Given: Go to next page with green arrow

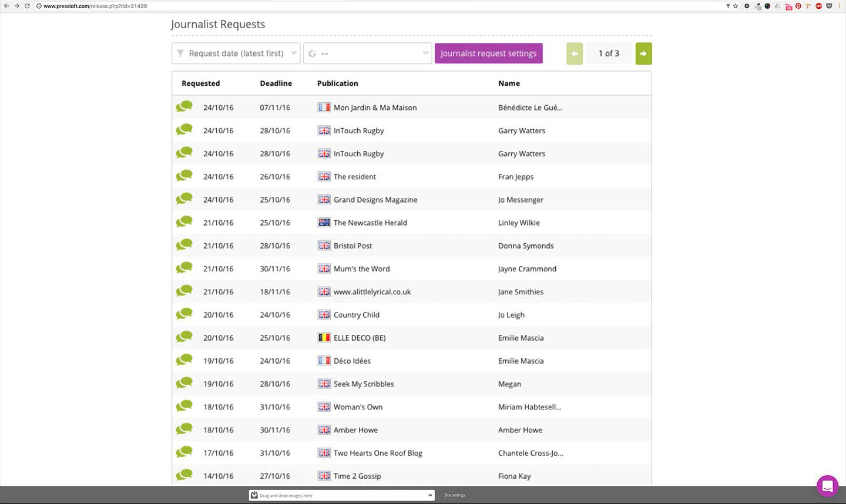Looking at the screenshot, I should point(643,53).
